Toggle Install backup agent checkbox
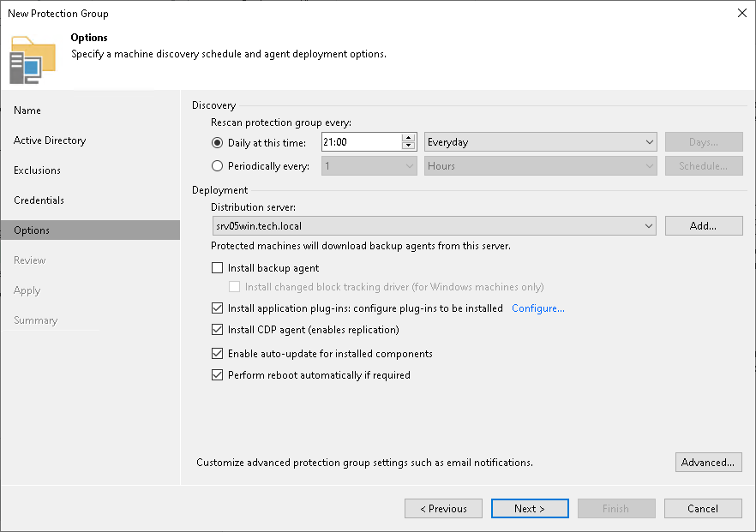The width and height of the screenshot is (756, 532). [218, 267]
